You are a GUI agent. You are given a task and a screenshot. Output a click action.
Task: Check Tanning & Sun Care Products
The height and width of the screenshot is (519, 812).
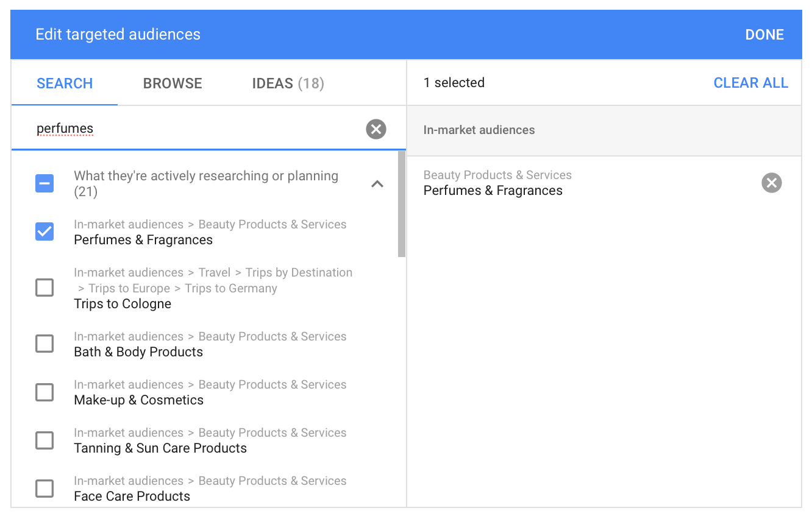[x=45, y=440]
